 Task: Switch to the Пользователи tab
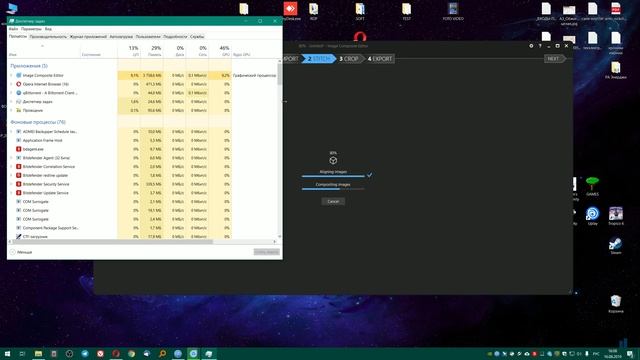[148, 37]
